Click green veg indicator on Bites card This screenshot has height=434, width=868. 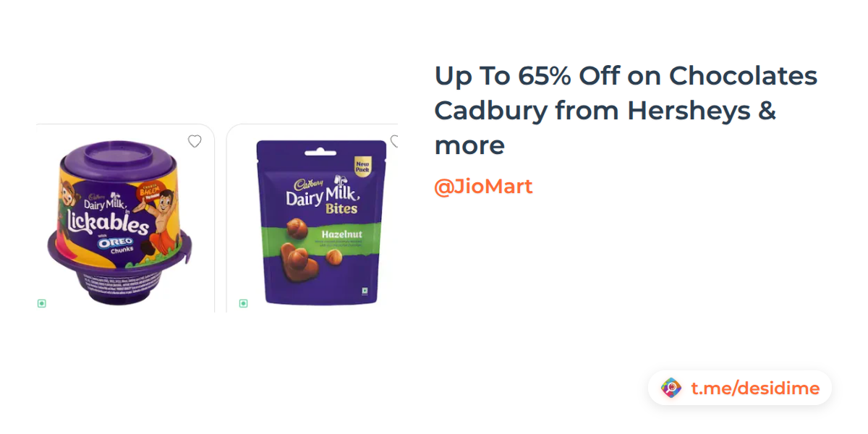click(243, 303)
